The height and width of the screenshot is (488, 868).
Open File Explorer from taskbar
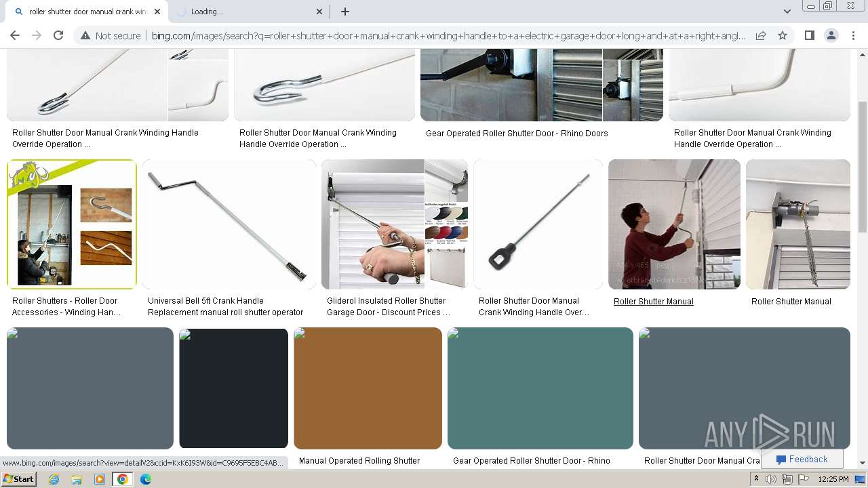click(x=77, y=479)
